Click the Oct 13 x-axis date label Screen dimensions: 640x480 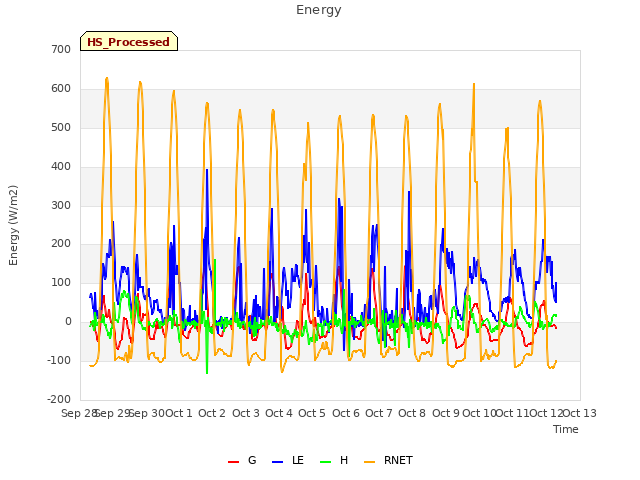580,413
